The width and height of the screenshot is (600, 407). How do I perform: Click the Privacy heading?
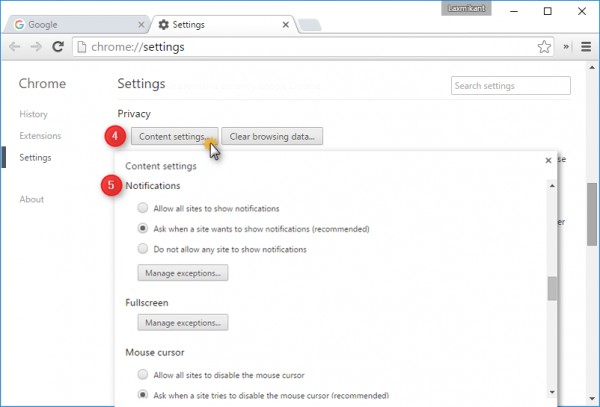pos(134,114)
